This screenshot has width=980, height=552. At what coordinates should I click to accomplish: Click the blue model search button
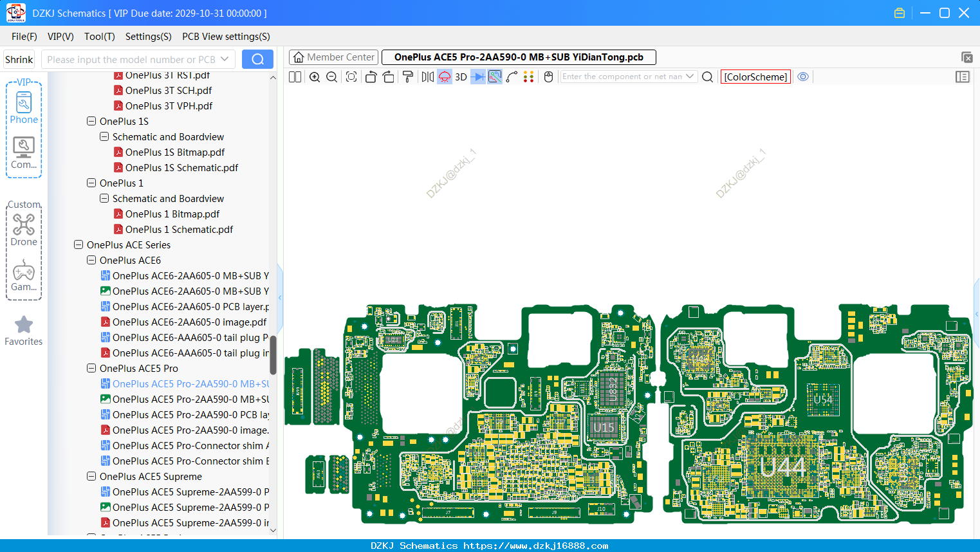click(257, 59)
